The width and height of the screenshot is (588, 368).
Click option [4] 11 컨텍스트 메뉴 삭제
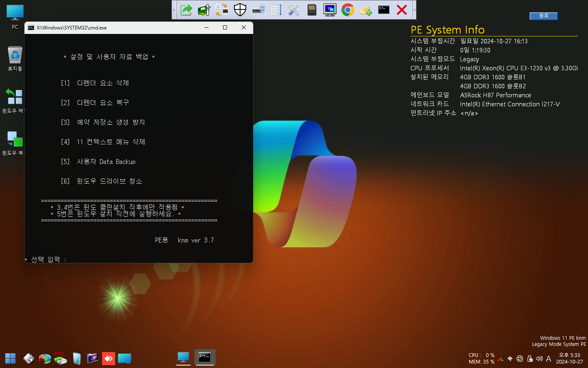(x=103, y=142)
